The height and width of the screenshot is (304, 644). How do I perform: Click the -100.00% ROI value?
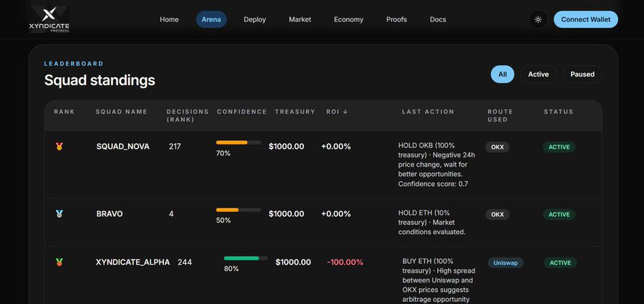345,262
